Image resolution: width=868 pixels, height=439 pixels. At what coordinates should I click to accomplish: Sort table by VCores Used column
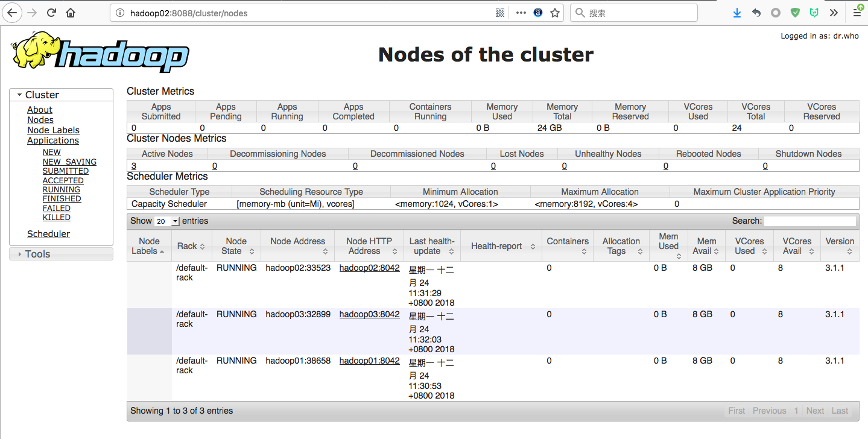(x=750, y=246)
